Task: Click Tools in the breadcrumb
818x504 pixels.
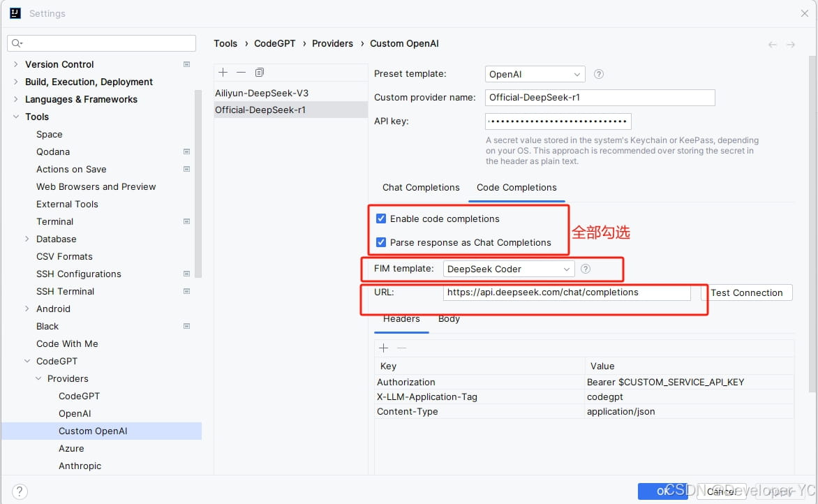Action: 225,44
